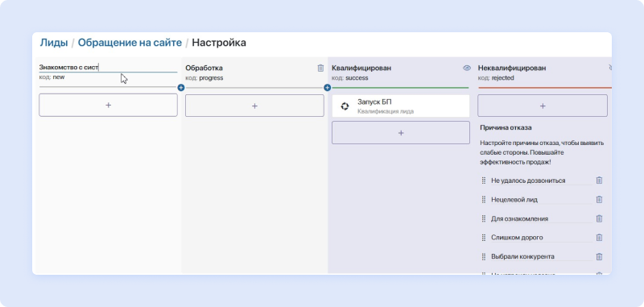644x307 pixels.
Task: Grab the drag handle of Выбрали конкурента
Action: [484, 256]
